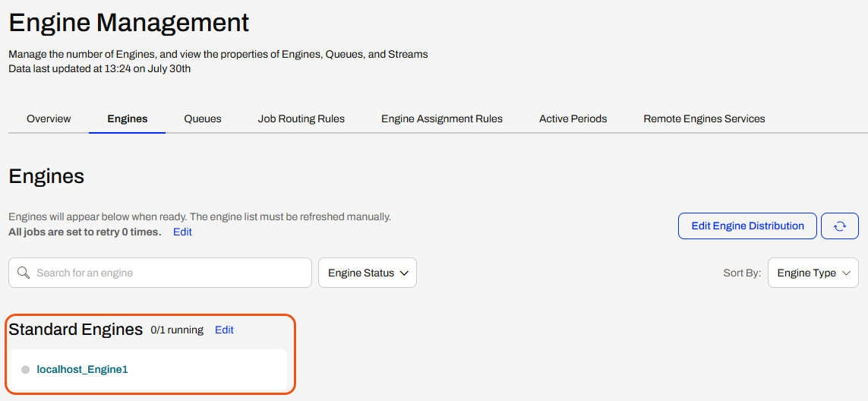Click the chevron arrow on Engine Type sort

pos(846,273)
